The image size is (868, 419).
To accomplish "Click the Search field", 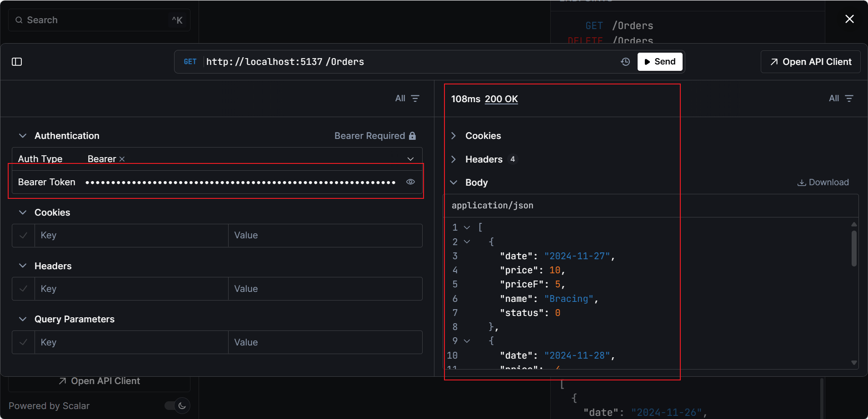I will [x=99, y=20].
